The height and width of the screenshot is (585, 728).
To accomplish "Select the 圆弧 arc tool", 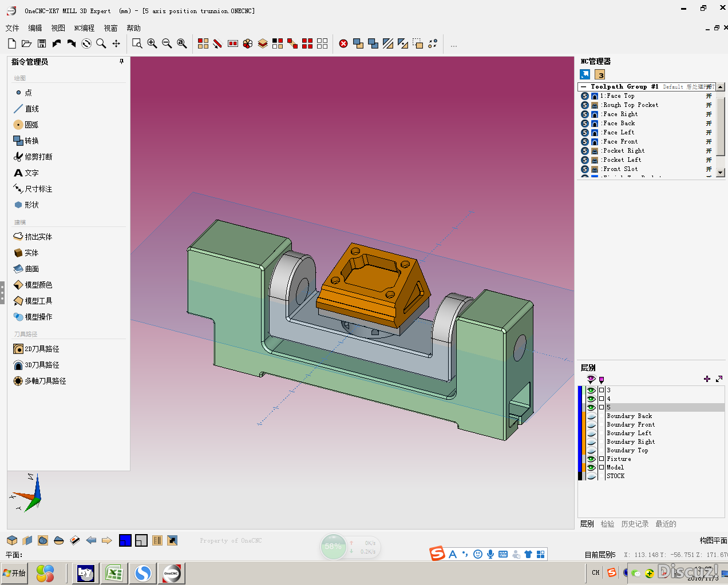I will (x=26, y=125).
